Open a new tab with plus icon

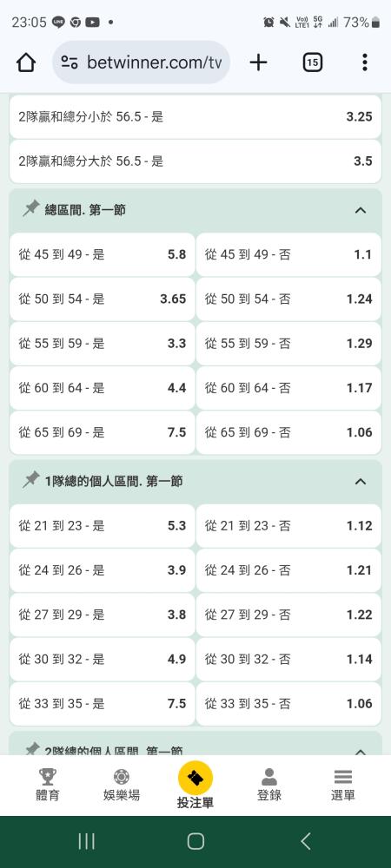(258, 62)
